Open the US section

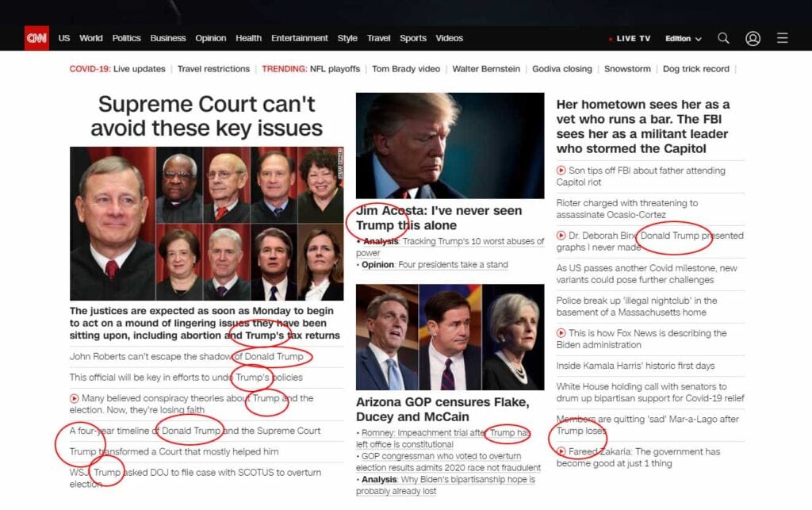[x=63, y=38]
